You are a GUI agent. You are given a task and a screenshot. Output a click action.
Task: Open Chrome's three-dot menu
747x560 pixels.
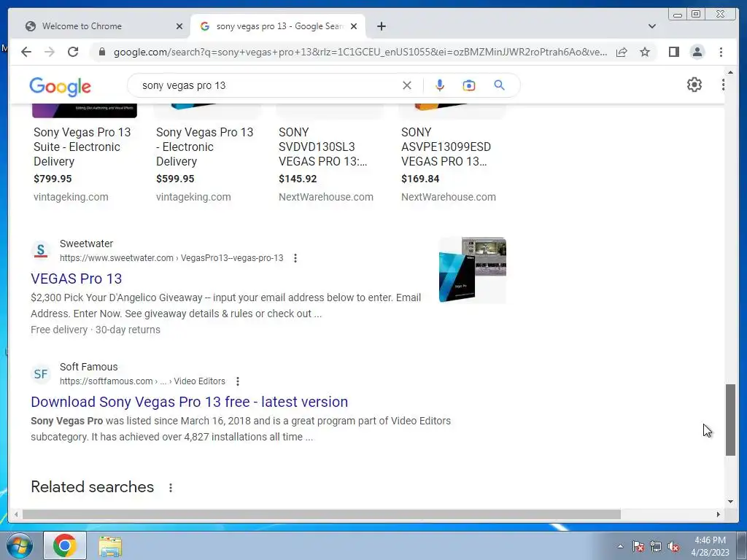point(721,52)
